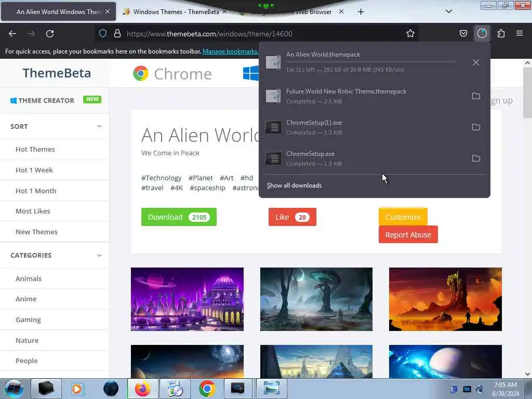Open #Art tag

(x=227, y=178)
